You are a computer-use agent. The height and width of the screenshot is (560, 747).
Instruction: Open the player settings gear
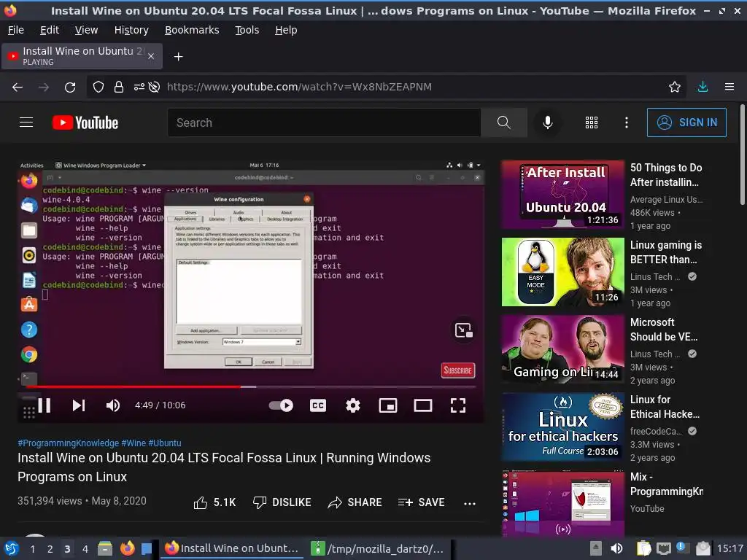coord(353,405)
